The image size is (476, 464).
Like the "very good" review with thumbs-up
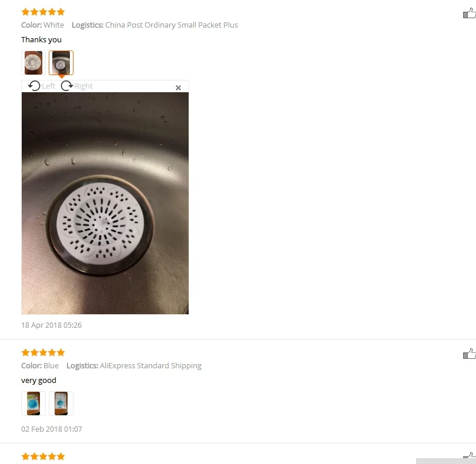(470, 354)
